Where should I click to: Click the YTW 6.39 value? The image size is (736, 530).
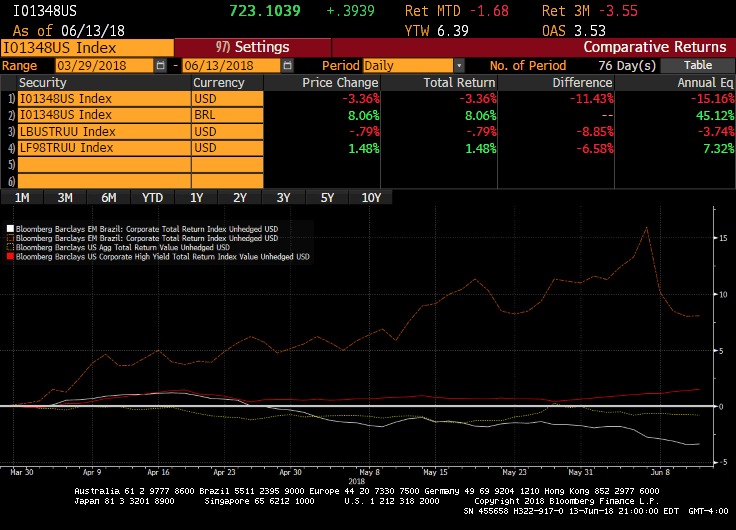[437, 31]
